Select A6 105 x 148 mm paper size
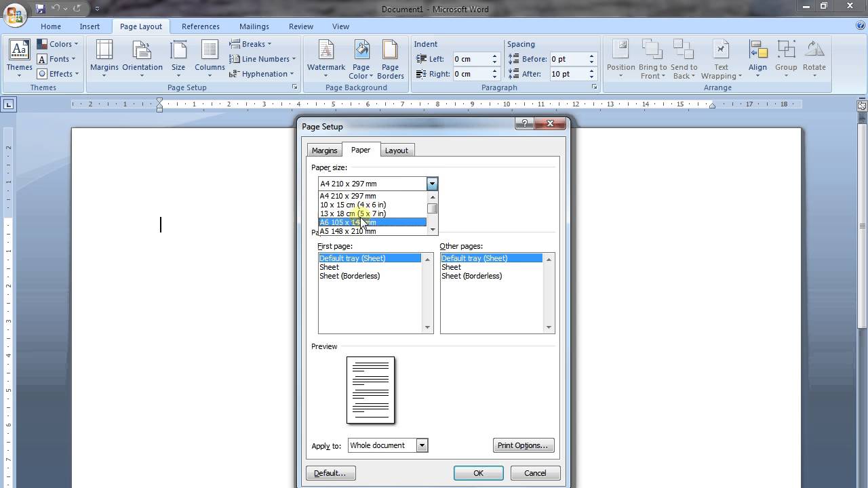 pyautogui.click(x=372, y=222)
